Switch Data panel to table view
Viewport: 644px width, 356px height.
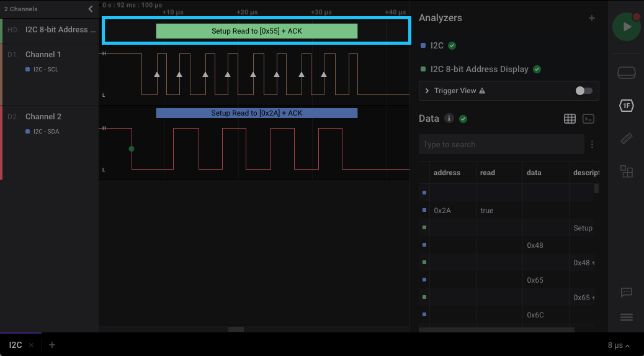tap(570, 119)
